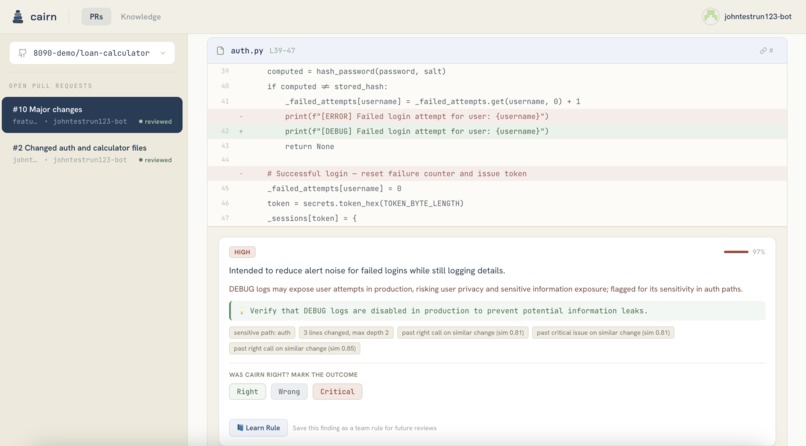Screen dimensions: 806x446
Task: Click 'DEBUG logs may expose user attempts' explanation
Action: 486,289
